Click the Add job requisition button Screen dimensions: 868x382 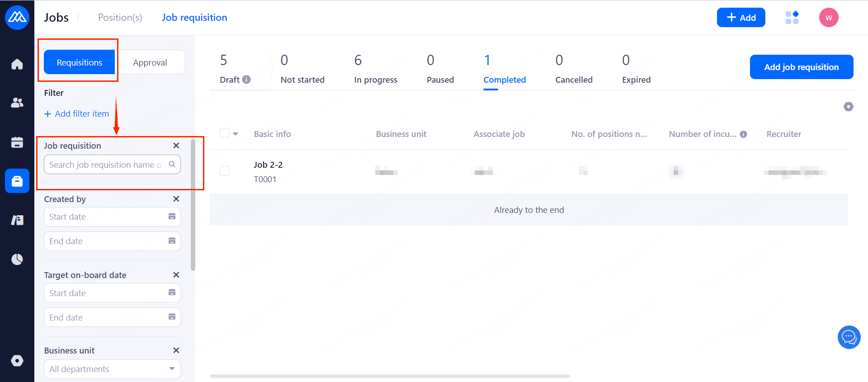click(801, 67)
